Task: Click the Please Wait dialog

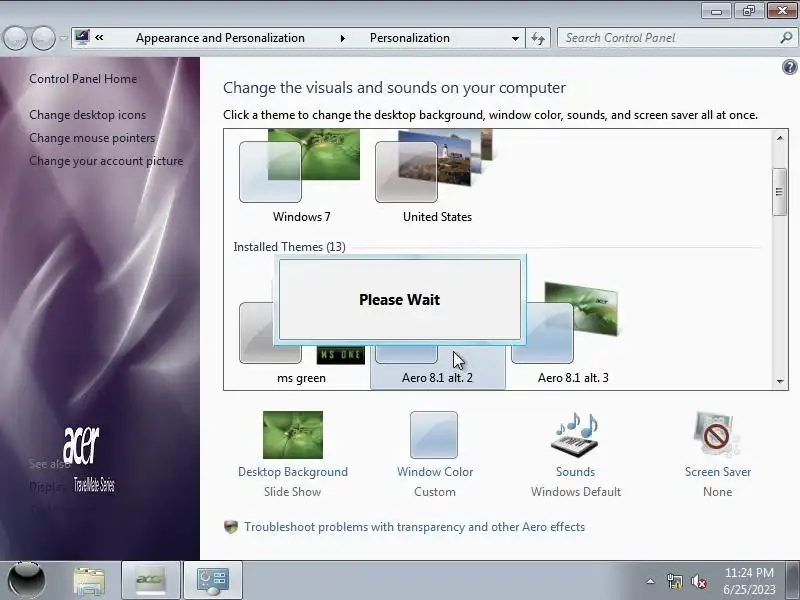Action: click(399, 299)
